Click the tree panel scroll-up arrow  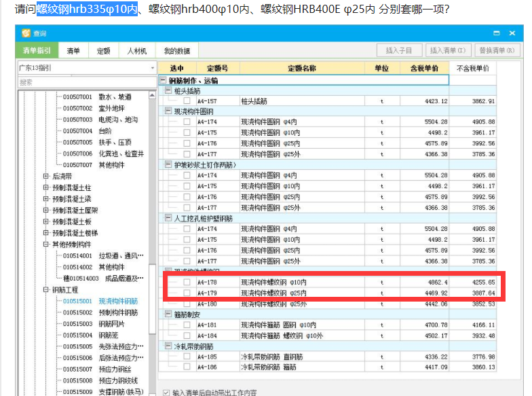(152, 95)
